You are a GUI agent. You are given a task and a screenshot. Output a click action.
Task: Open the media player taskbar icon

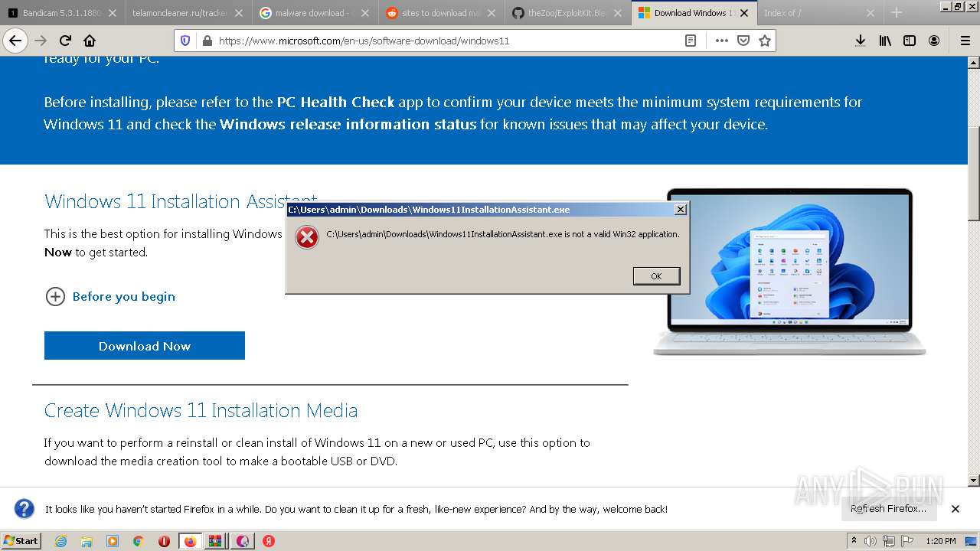(x=113, y=541)
